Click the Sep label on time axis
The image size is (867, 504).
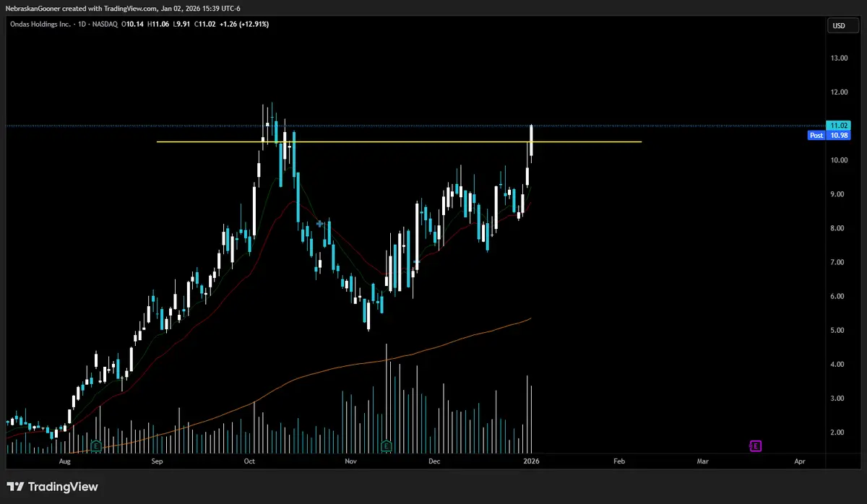coord(158,460)
